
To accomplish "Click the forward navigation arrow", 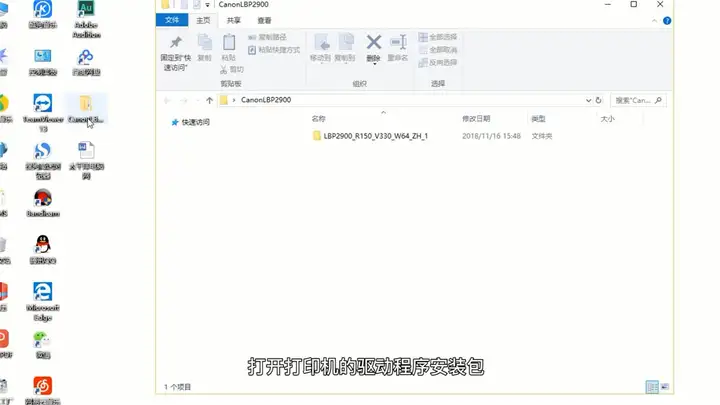I will [x=184, y=100].
